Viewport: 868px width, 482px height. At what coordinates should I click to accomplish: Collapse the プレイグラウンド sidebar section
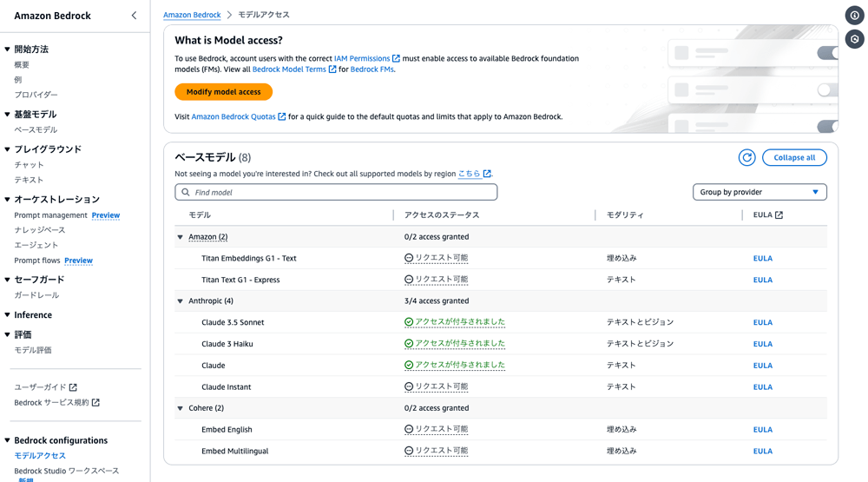pyautogui.click(x=7, y=149)
